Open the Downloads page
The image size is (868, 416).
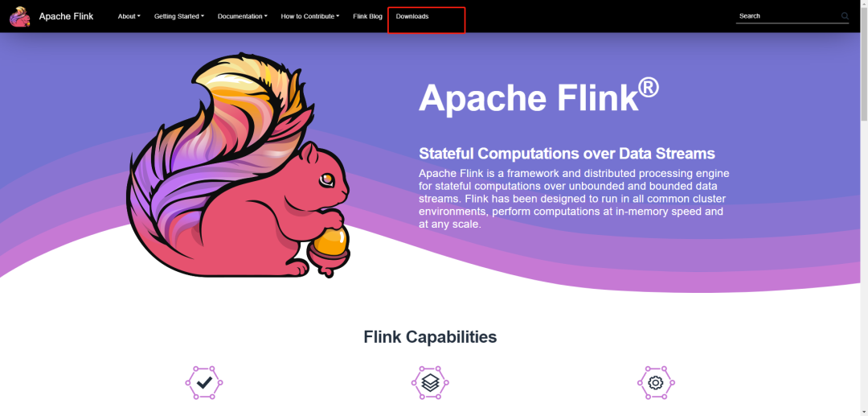click(412, 17)
